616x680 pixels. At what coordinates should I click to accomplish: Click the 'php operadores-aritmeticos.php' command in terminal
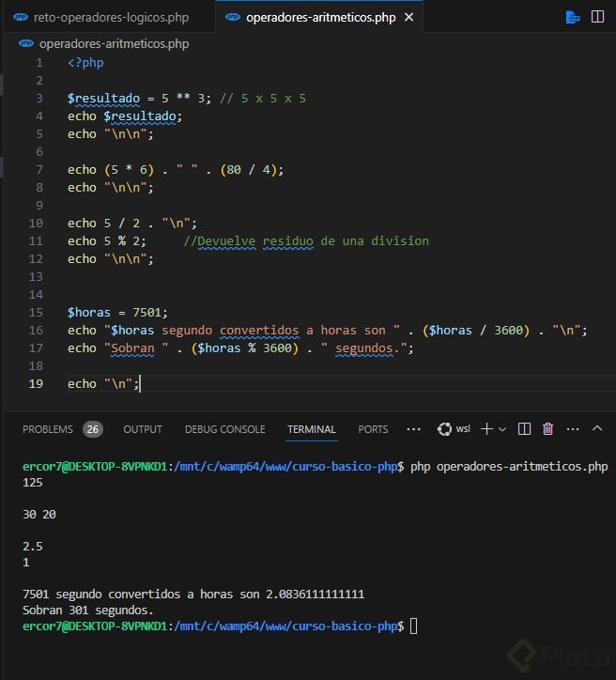(509, 467)
